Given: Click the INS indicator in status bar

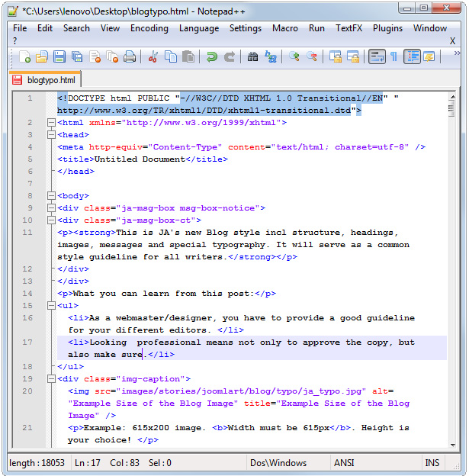Looking at the screenshot, I should point(432,463).
